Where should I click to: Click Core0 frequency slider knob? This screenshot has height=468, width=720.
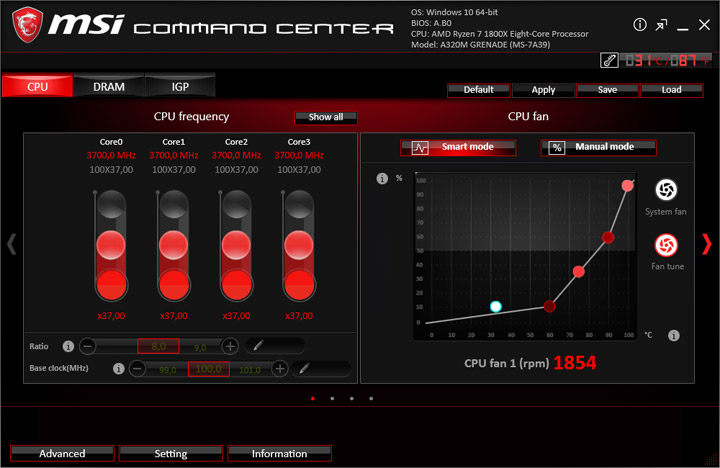click(111, 245)
